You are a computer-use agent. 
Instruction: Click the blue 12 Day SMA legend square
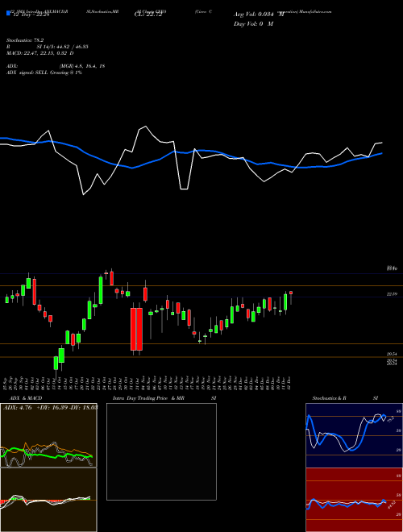8,13
